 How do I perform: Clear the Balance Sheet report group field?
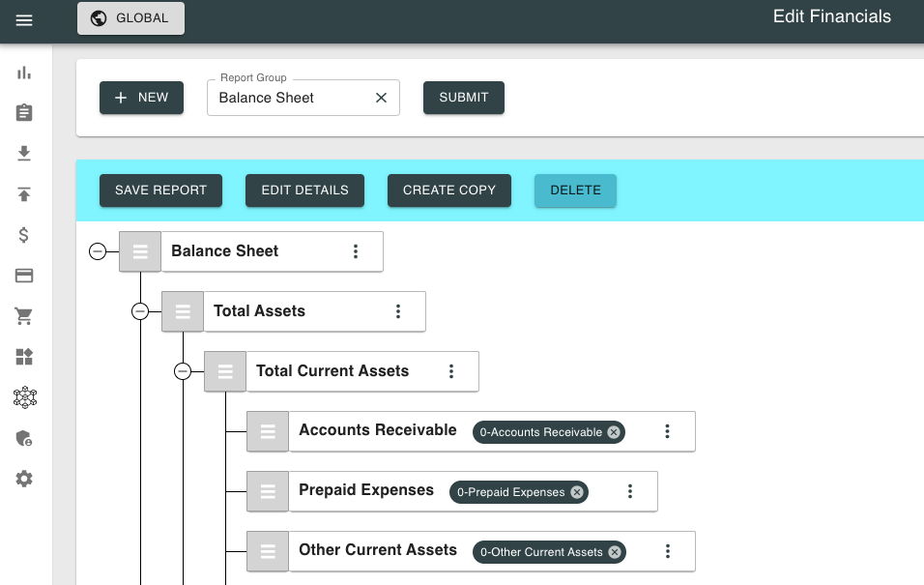pos(381,97)
